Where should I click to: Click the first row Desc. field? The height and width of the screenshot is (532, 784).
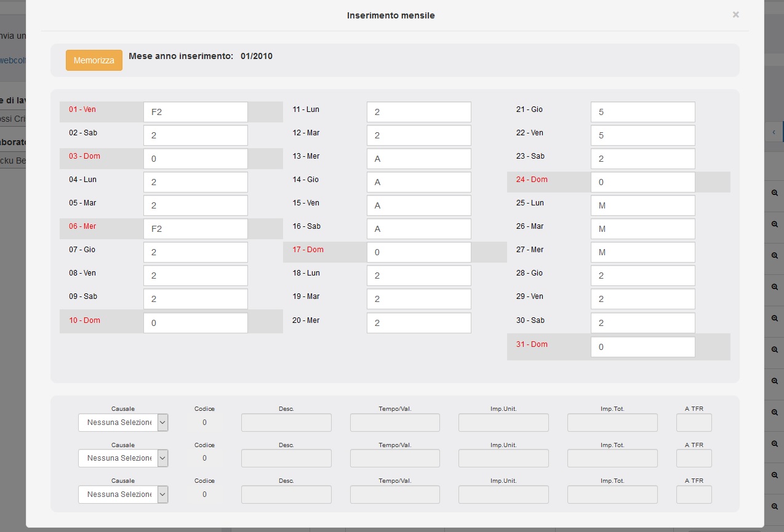pyautogui.click(x=286, y=423)
